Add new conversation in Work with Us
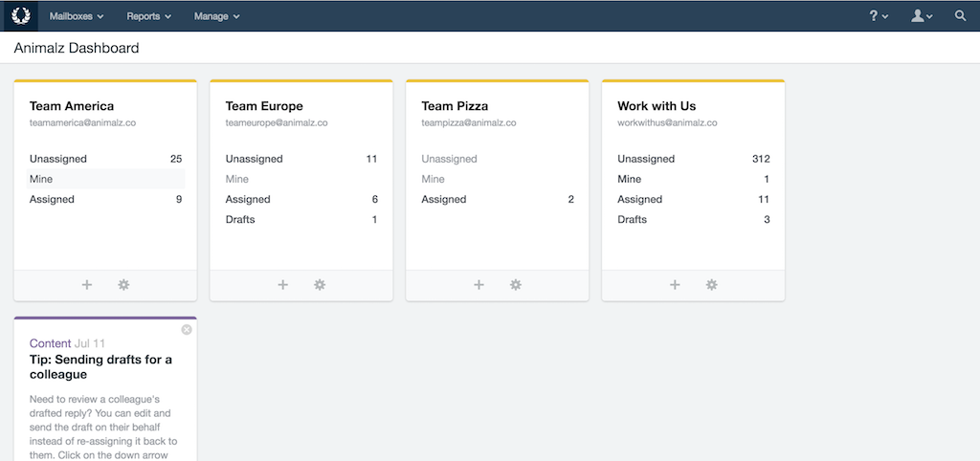 click(x=675, y=285)
